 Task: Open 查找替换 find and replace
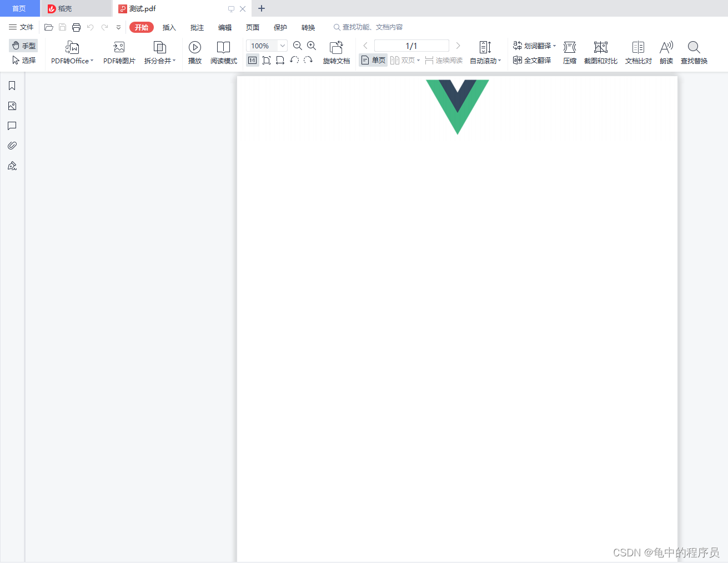[x=694, y=53]
